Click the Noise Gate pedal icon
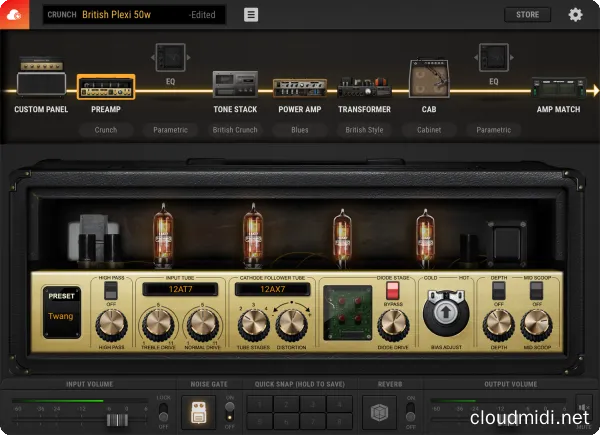 pyautogui.click(x=203, y=412)
